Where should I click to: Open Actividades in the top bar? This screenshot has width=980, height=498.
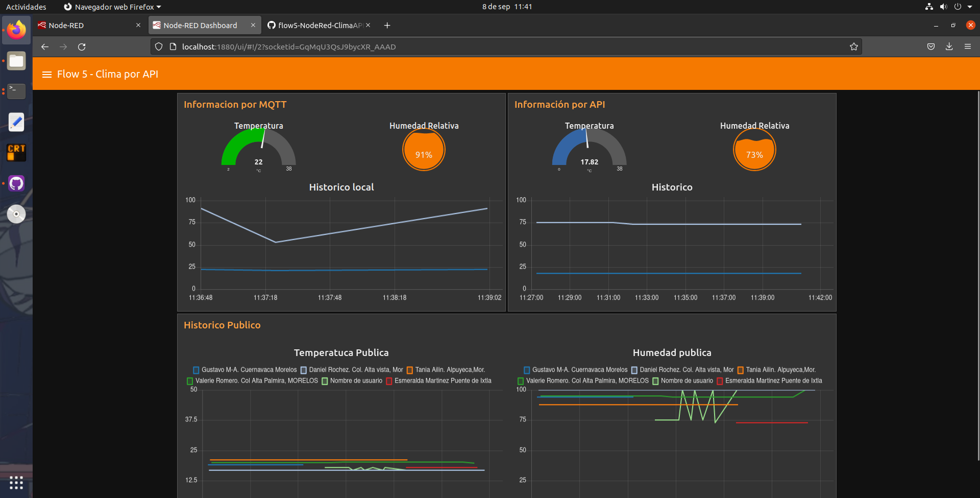[x=26, y=7]
